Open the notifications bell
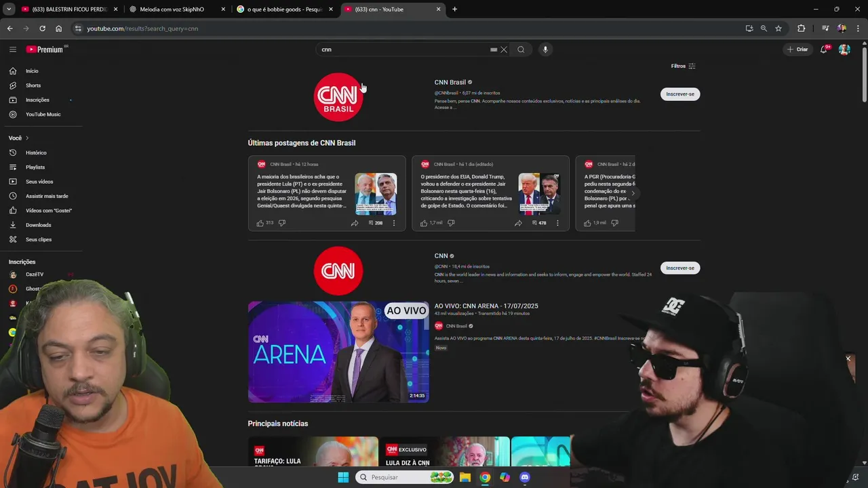 (x=824, y=49)
